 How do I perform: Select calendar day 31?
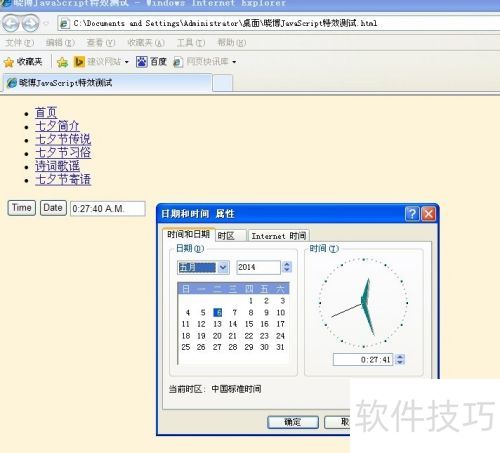click(x=281, y=347)
